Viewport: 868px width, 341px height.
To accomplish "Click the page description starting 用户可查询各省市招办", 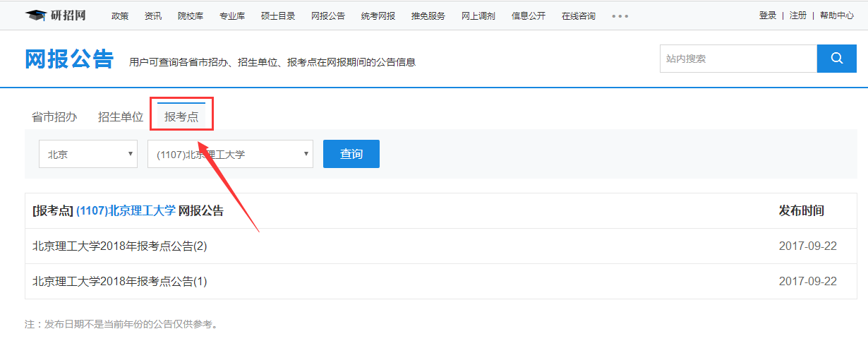I will pyautogui.click(x=272, y=62).
